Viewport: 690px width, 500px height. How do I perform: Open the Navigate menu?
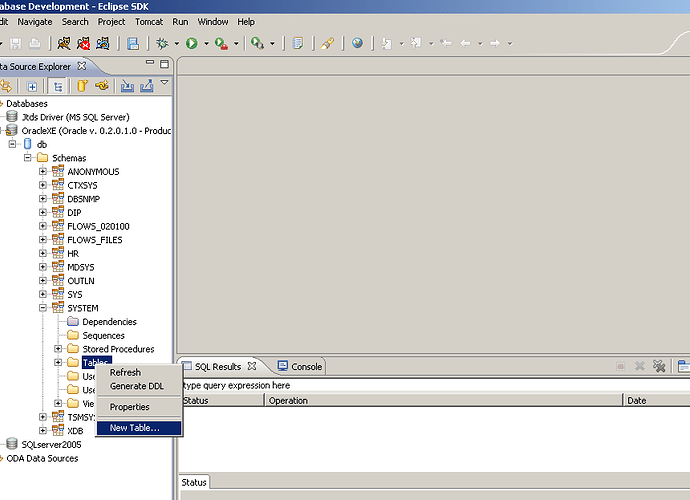[35, 22]
